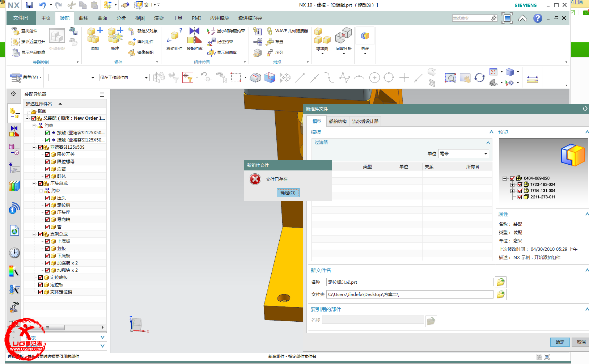Click the Mirror Assembly icon
The width and height of the screenshot is (589, 364).
click(x=132, y=52)
